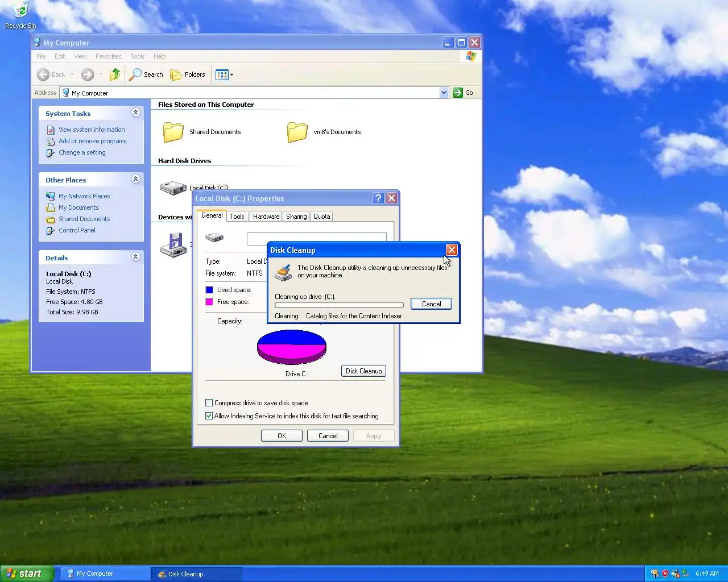
Task: Click the Drive C pie chart
Action: pyautogui.click(x=292, y=347)
